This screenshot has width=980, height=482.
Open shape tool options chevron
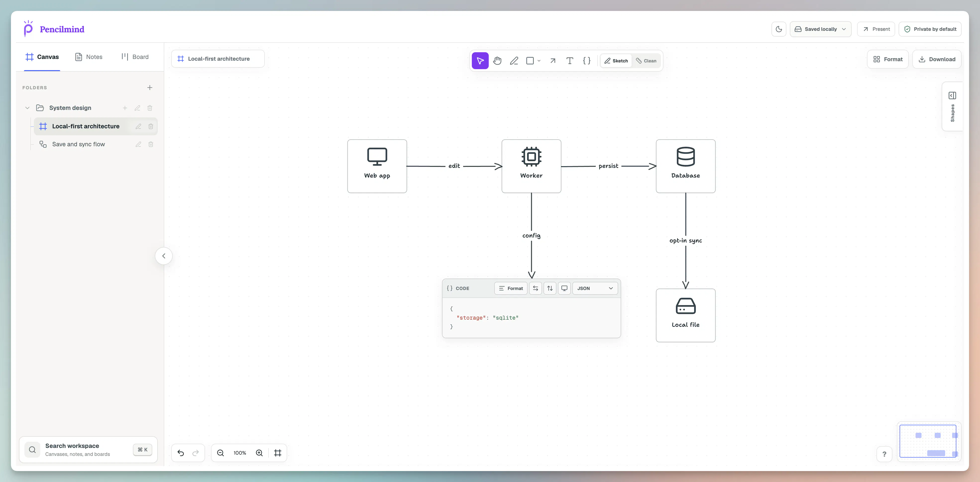pyautogui.click(x=539, y=61)
